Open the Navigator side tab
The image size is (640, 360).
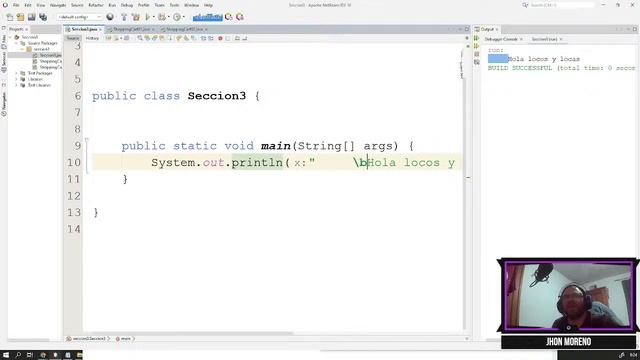coord(4,104)
